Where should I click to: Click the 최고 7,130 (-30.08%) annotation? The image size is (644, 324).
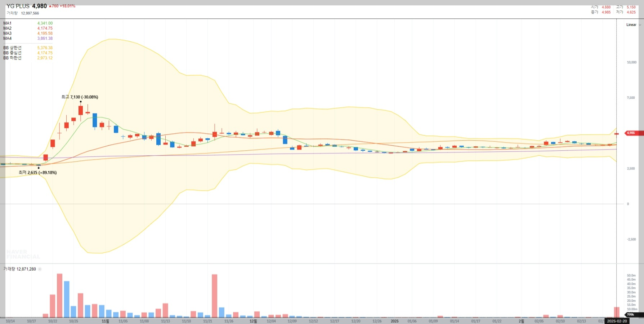point(80,97)
